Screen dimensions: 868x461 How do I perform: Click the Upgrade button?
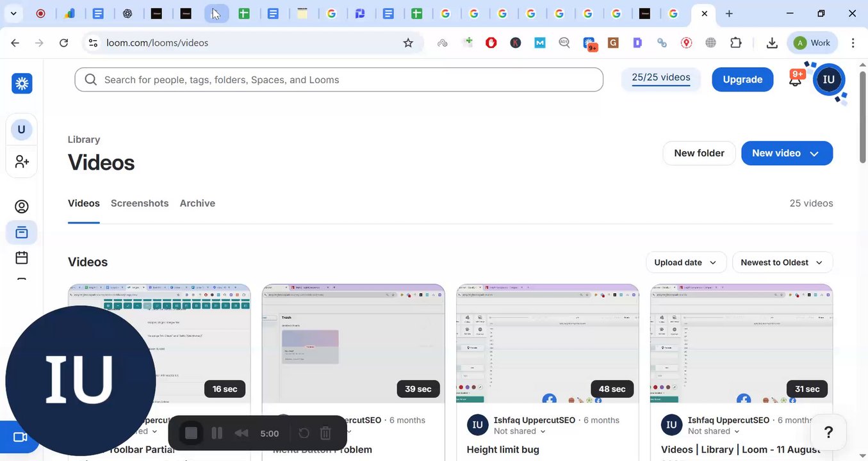pos(742,79)
